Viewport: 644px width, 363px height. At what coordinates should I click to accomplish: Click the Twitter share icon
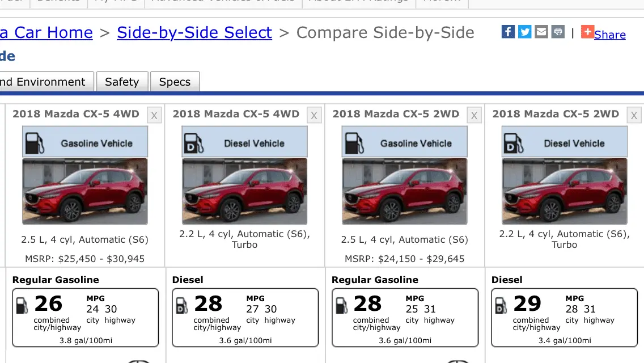525,32
